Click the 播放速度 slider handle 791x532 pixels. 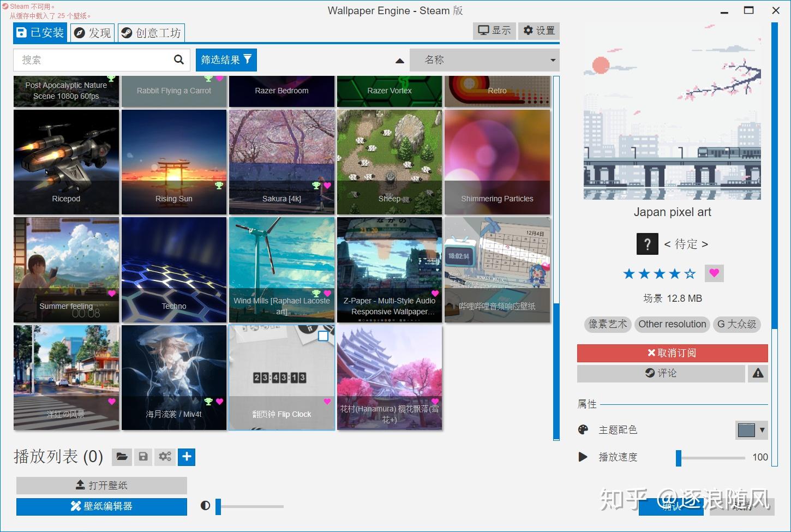click(679, 458)
